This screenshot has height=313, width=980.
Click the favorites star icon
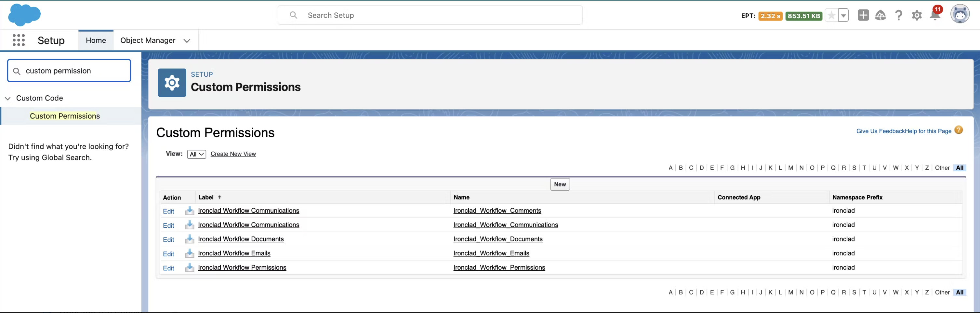[x=831, y=16]
